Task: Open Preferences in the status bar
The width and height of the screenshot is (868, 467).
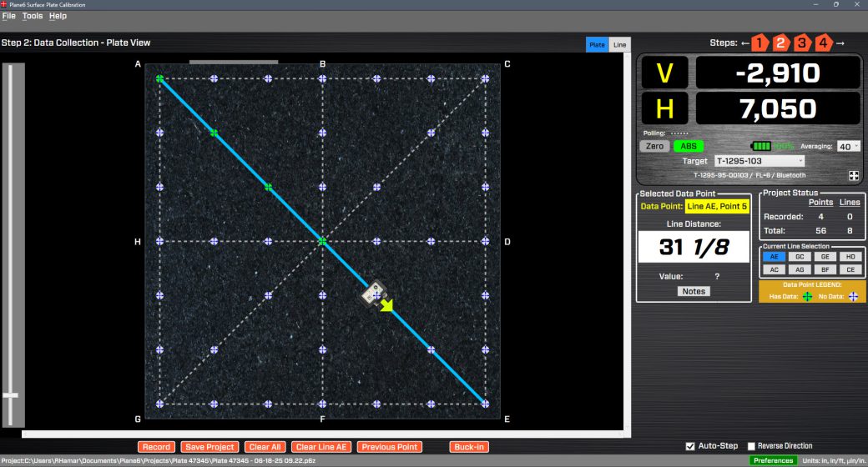Action: click(x=773, y=460)
